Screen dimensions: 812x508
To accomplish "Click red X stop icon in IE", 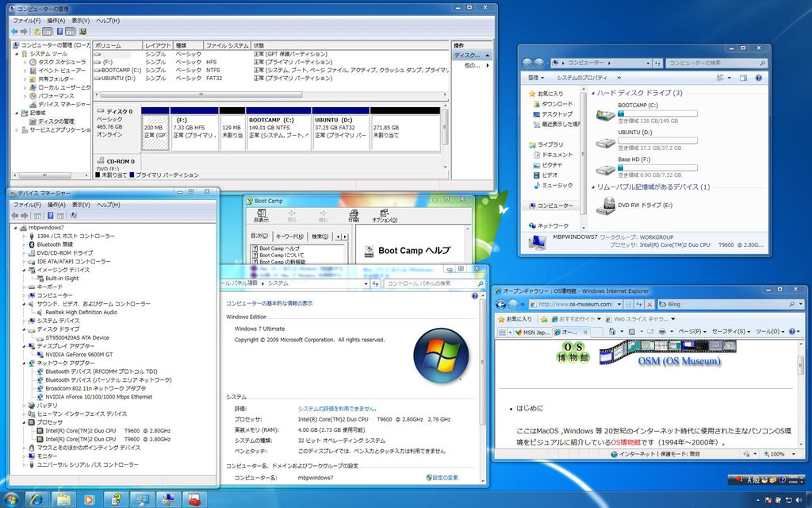I will pyautogui.click(x=649, y=304).
